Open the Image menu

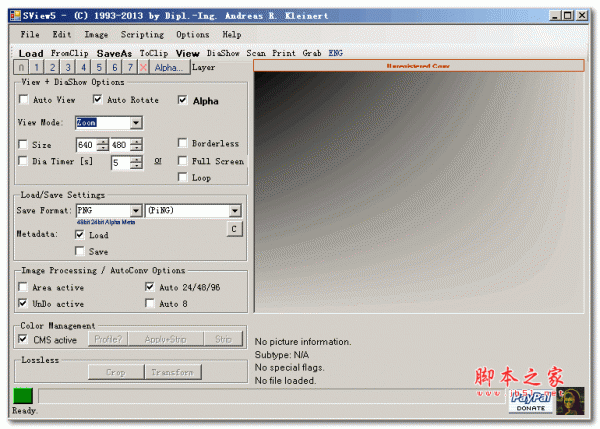click(x=96, y=35)
